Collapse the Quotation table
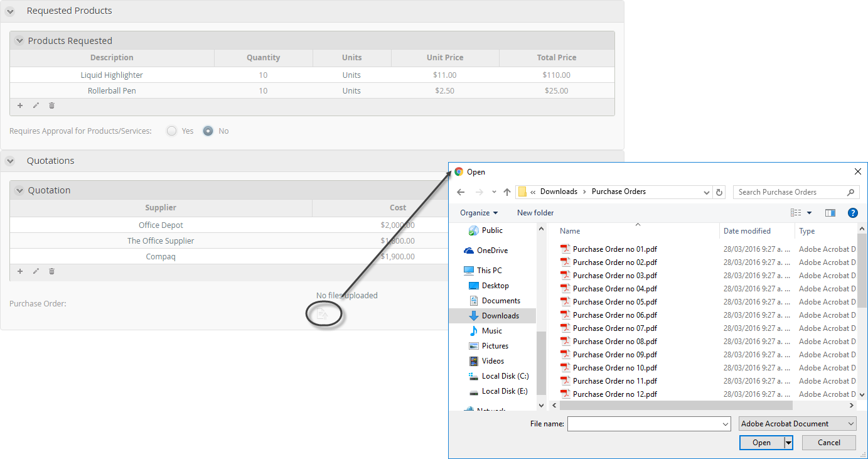This screenshot has height=459, width=868. click(19, 190)
